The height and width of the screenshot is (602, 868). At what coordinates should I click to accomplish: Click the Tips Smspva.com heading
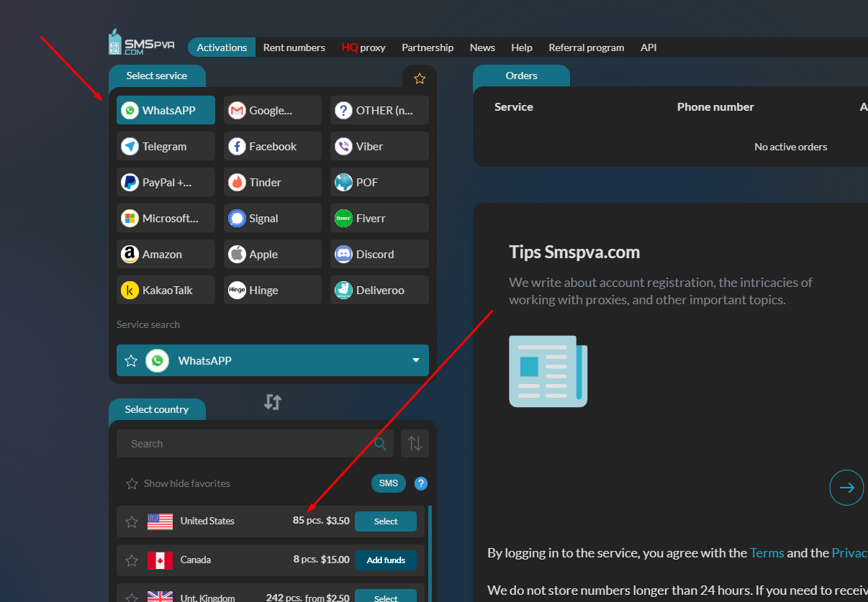(574, 252)
